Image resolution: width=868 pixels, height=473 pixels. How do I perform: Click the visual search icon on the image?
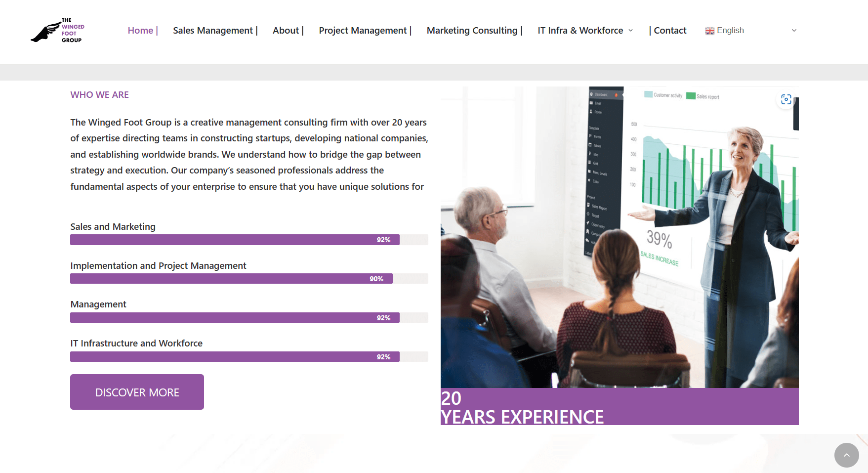click(785, 99)
